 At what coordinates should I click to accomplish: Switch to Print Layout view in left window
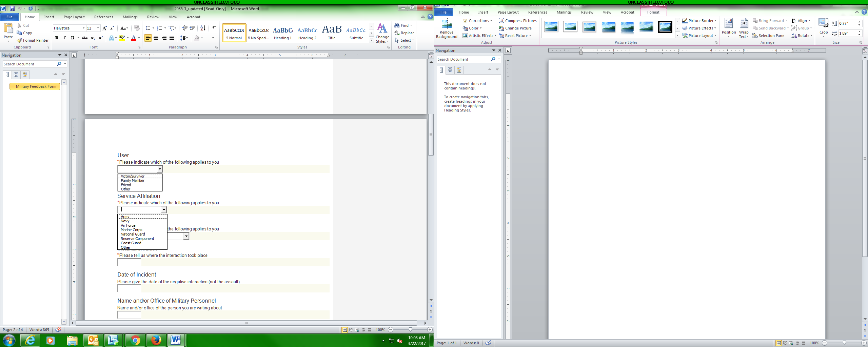pyautogui.click(x=344, y=330)
